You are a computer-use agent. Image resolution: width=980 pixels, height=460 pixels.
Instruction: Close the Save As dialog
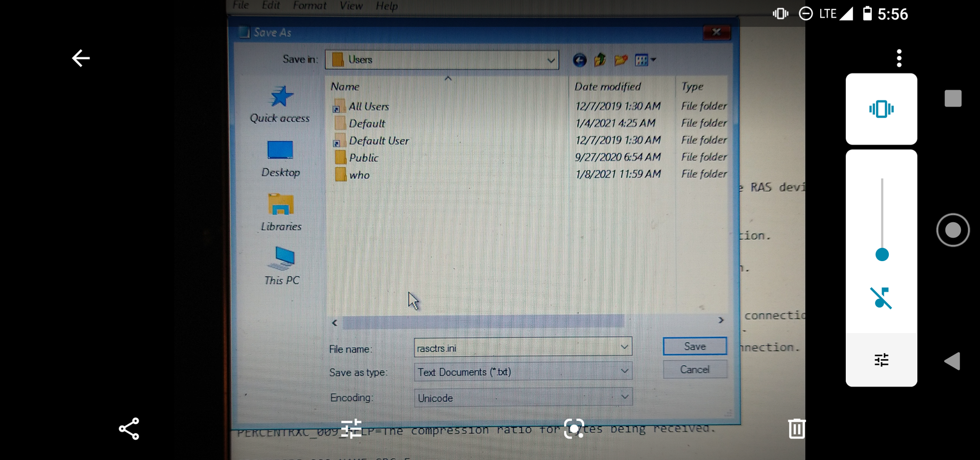tap(716, 32)
